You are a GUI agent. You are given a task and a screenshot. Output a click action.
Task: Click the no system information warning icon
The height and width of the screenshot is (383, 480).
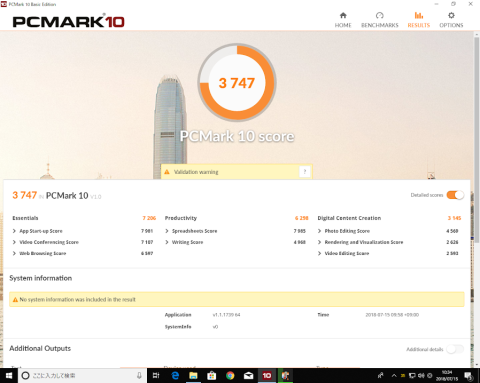[x=15, y=300]
